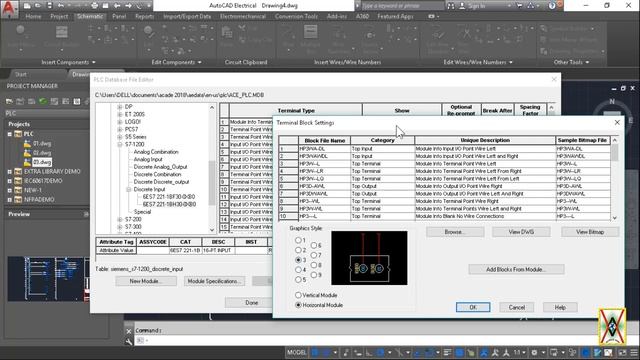The height and width of the screenshot is (360, 640).
Task: Click the New Module... button
Action: click(146, 281)
